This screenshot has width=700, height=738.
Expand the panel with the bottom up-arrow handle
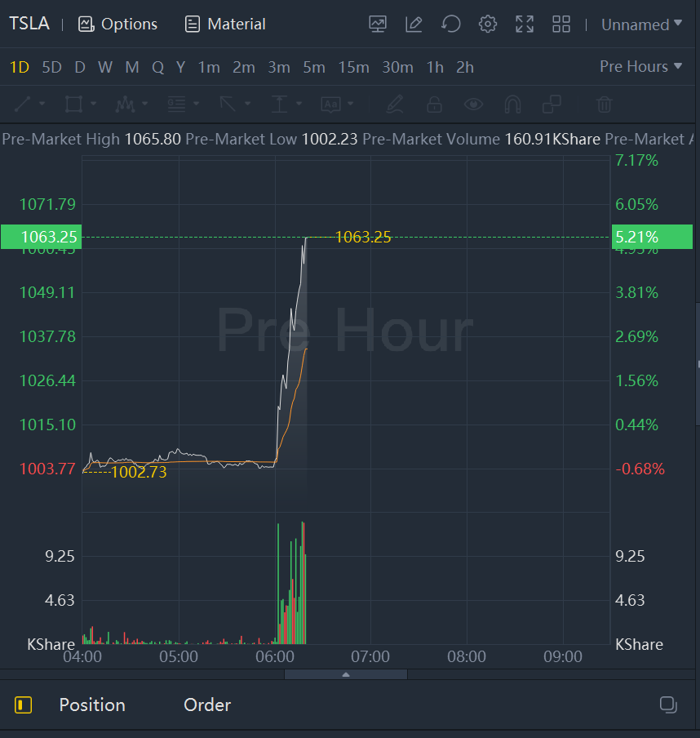pyautogui.click(x=346, y=674)
